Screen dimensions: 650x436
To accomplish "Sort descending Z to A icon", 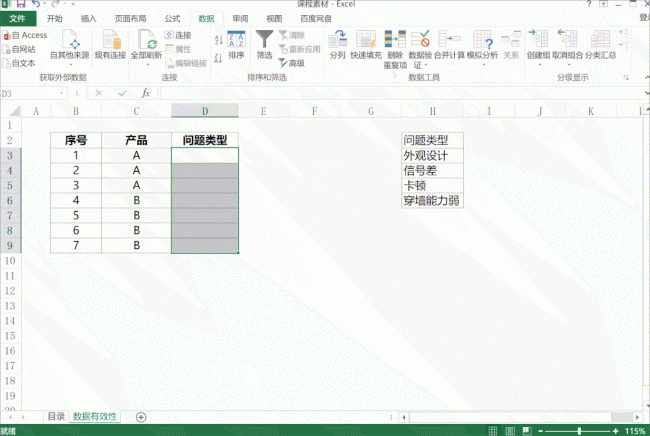I will [218, 58].
